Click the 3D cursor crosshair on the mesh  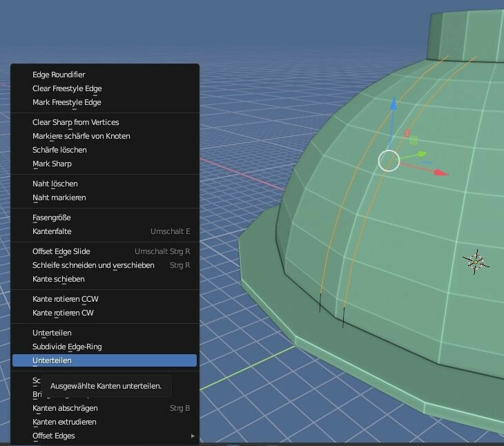click(476, 262)
